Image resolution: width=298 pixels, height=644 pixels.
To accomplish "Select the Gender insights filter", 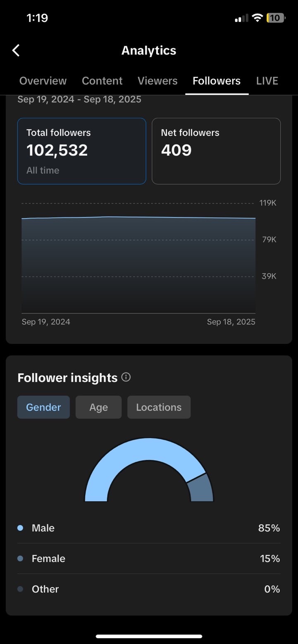I will tap(43, 407).
